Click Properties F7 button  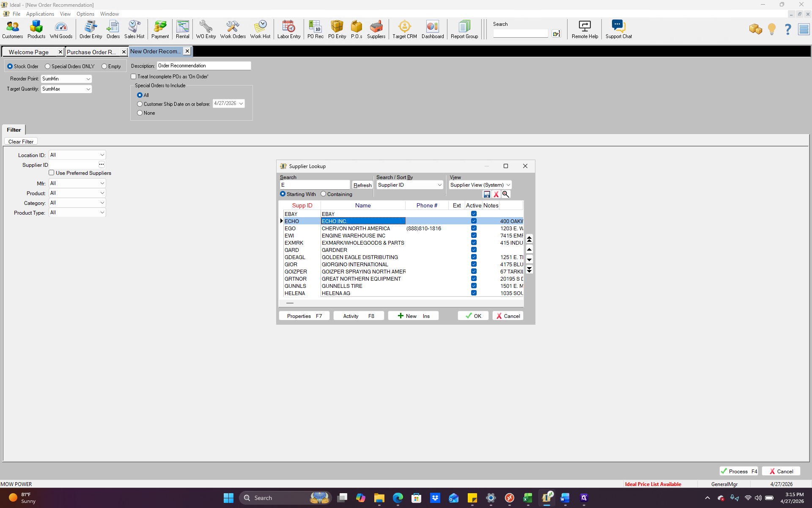point(304,316)
